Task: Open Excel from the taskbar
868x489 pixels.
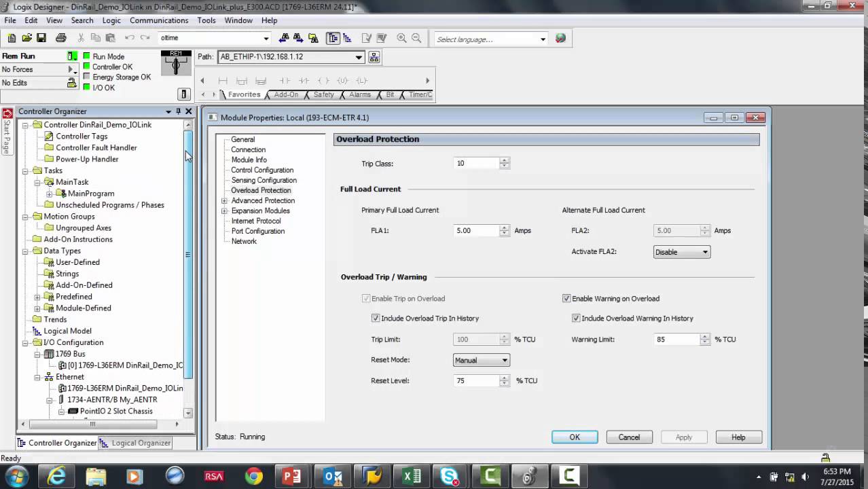Action: (412, 476)
